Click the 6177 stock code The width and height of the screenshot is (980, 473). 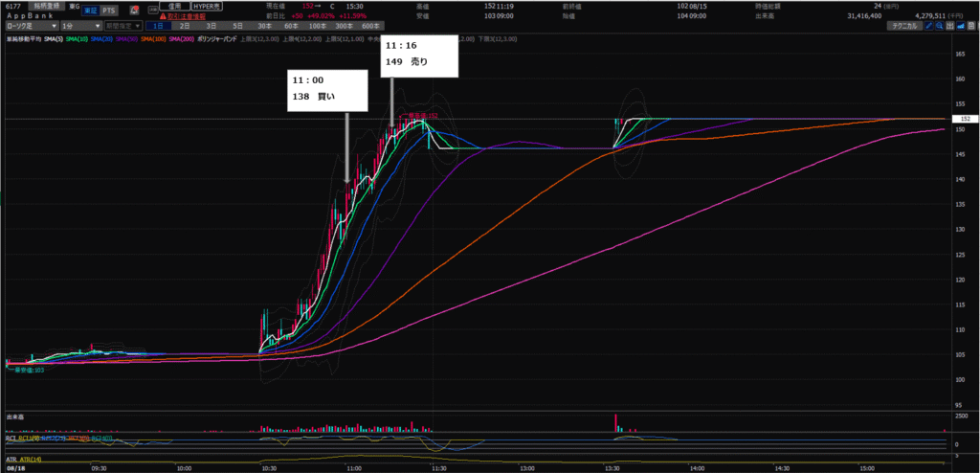(12, 6)
